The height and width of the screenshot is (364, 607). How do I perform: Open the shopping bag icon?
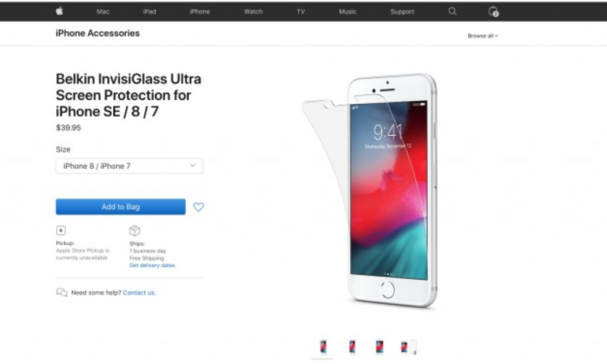click(493, 11)
